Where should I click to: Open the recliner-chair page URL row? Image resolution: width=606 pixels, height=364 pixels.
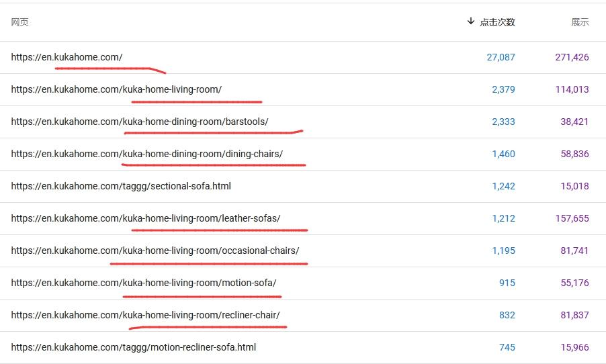[x=145, y=315]
